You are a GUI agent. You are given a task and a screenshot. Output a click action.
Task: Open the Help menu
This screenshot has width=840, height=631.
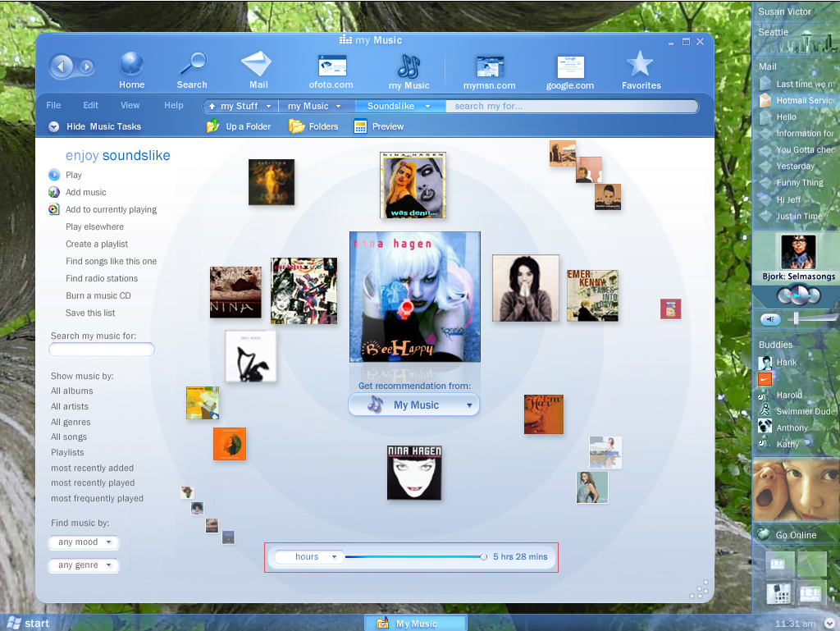(174, 105)
